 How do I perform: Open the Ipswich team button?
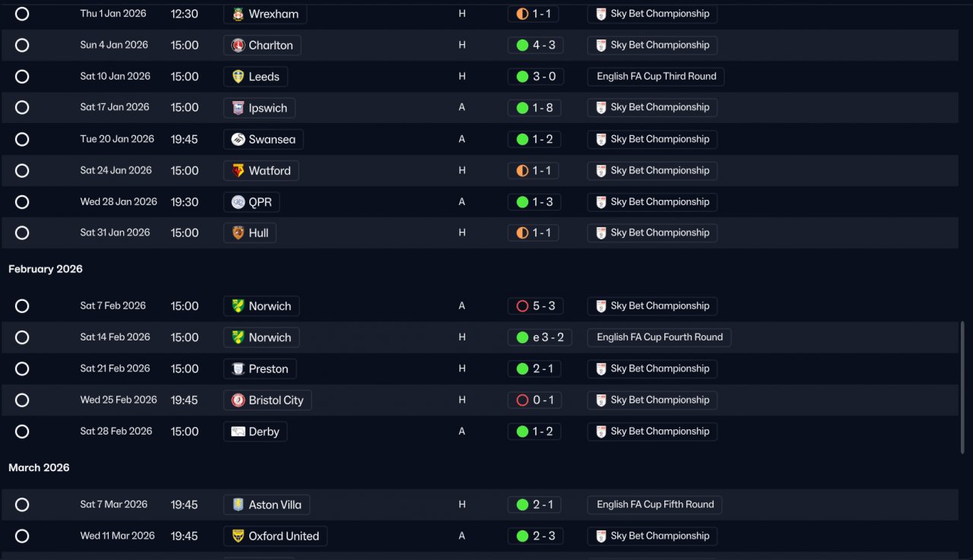click(x=259, y=108)
